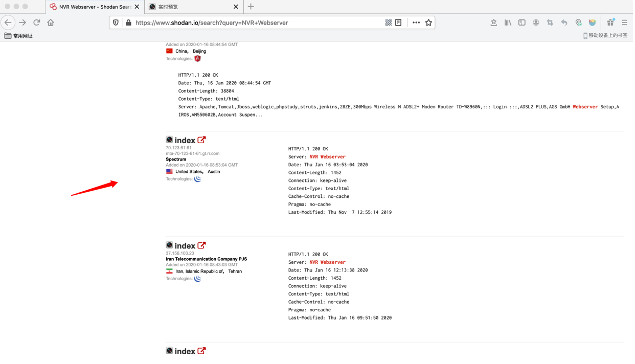Click United States country link
Screen dimensions: 635x364
tap(189, 172)
